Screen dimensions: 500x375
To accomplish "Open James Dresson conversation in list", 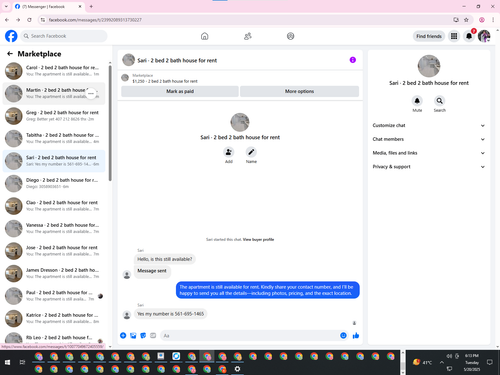I will [x=54, y=273].
